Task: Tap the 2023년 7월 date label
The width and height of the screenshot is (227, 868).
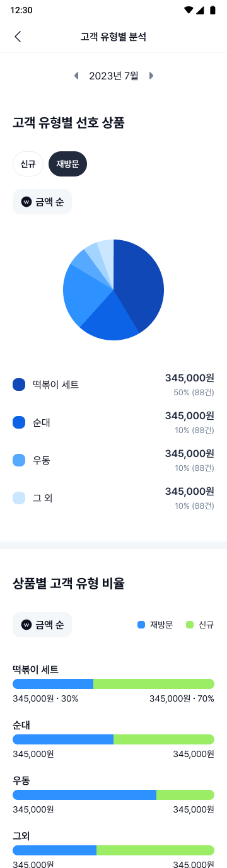Action: (113, 76)
